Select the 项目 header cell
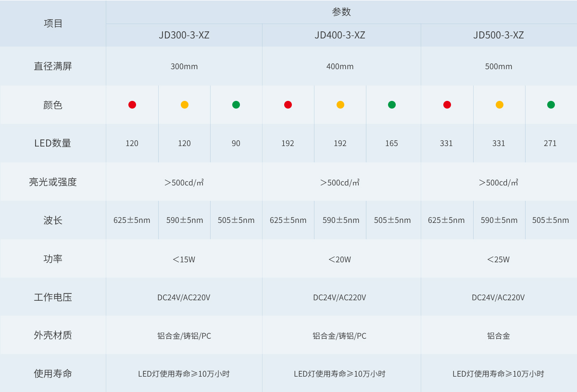 [x=53, y=23]
